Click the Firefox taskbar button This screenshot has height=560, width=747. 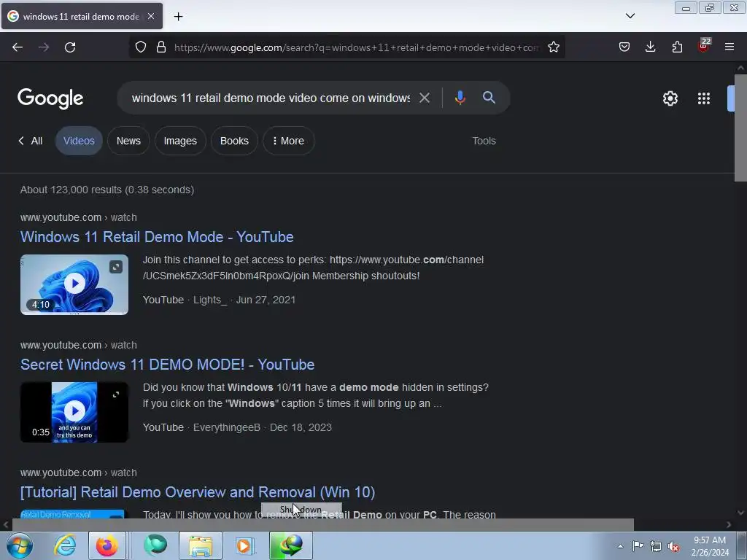107,545
